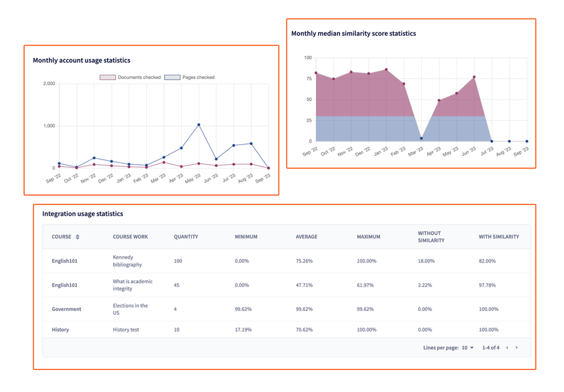Screen dimensions: 564x392
Task: Sort table by COURSE column arrows
Action: click(x=78, y=237)
